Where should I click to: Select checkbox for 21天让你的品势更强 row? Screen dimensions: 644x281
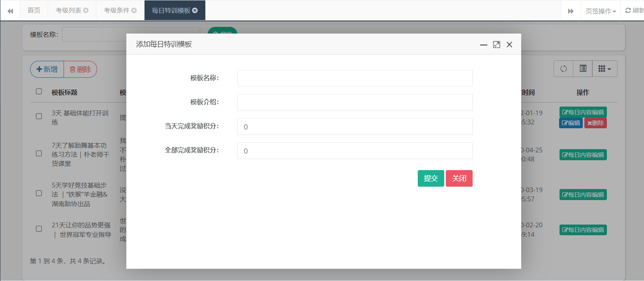click(x=39, y=229)
